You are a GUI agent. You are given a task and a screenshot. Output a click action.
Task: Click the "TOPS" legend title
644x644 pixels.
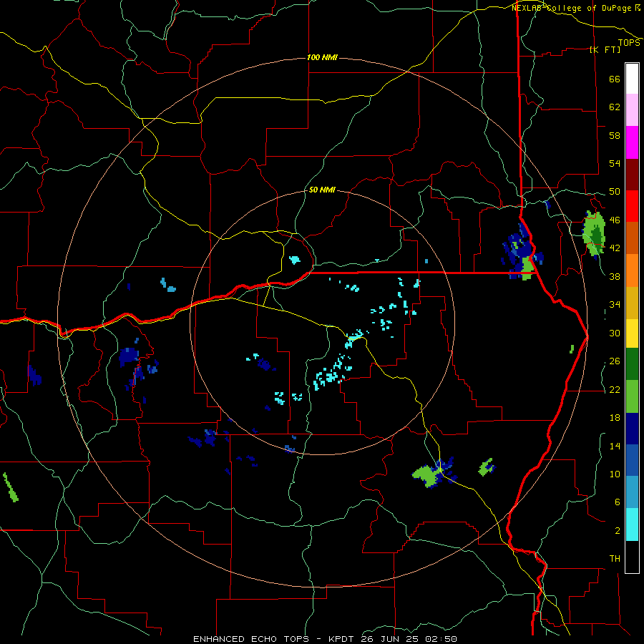click(x=629, y=43)
